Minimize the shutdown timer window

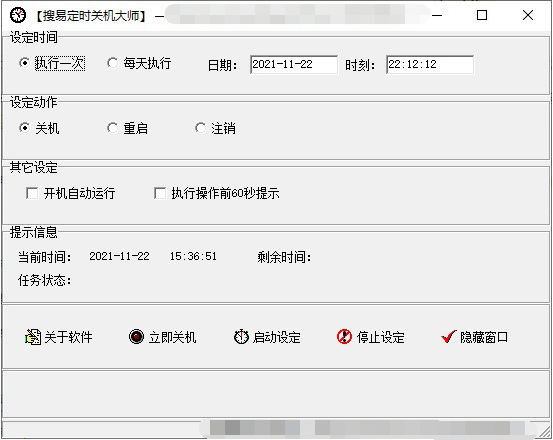437,15
